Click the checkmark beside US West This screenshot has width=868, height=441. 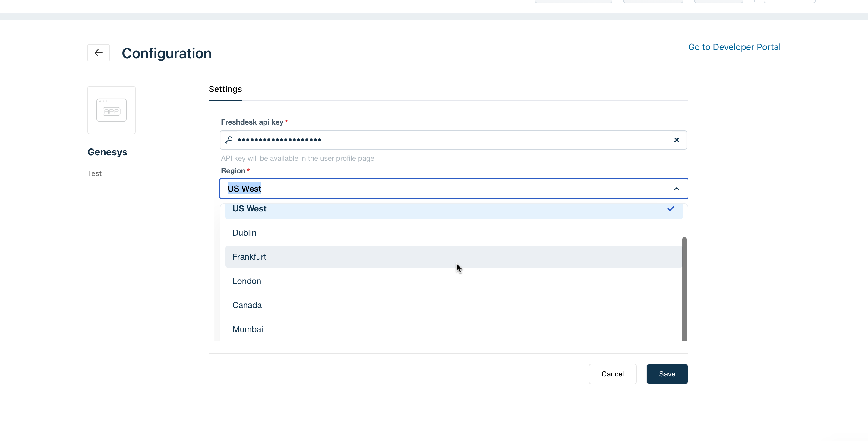(x=671, y=208)
